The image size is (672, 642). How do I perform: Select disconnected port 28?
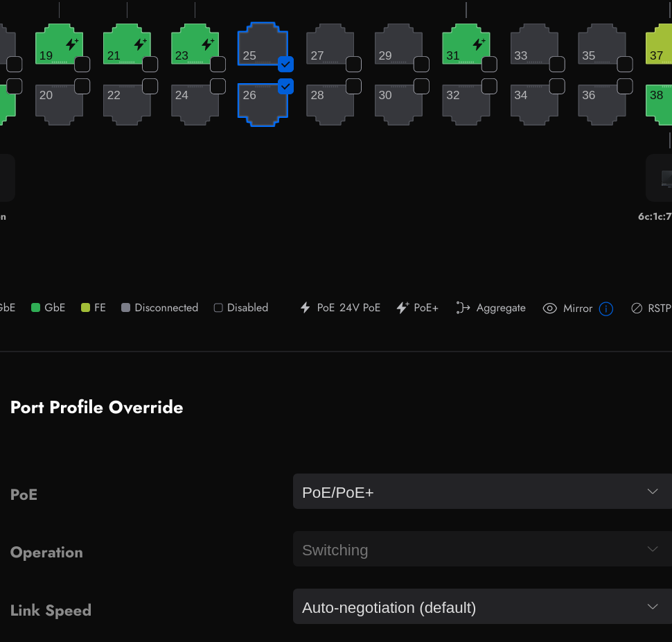pyautogui.click(x=330, y=105)
